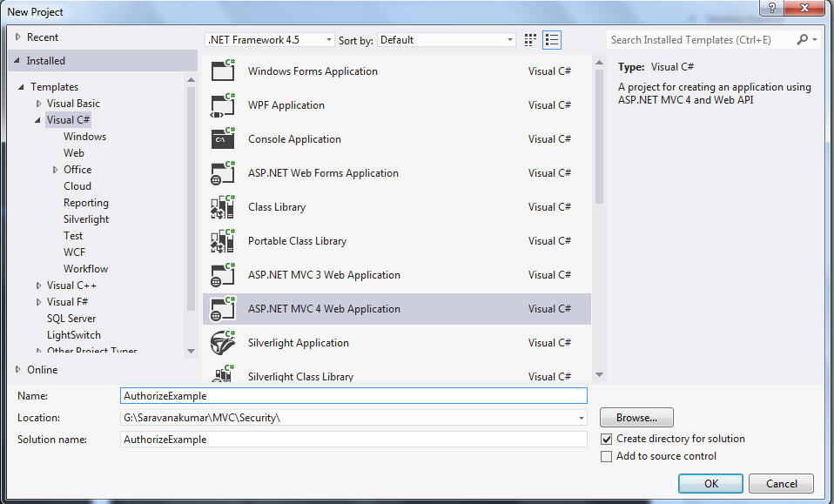
Task: Collapse the Templates tree node
Action: (x=21, y=87)
